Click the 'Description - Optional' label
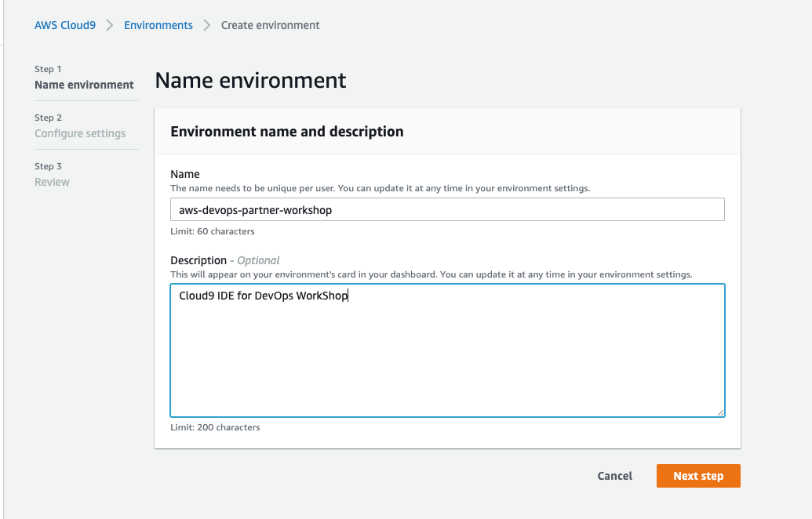The image size is (812, 519). (224, 260)
